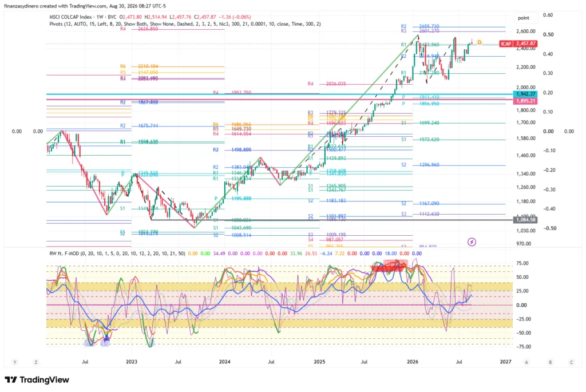Click the R3 pivot value 2601.270

429,31
